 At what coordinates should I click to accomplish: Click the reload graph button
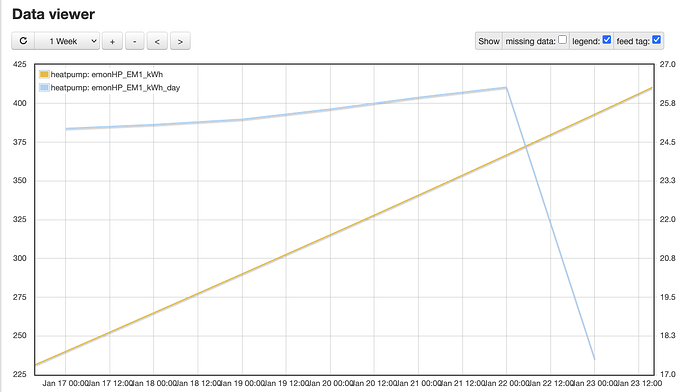pos(23,41)
